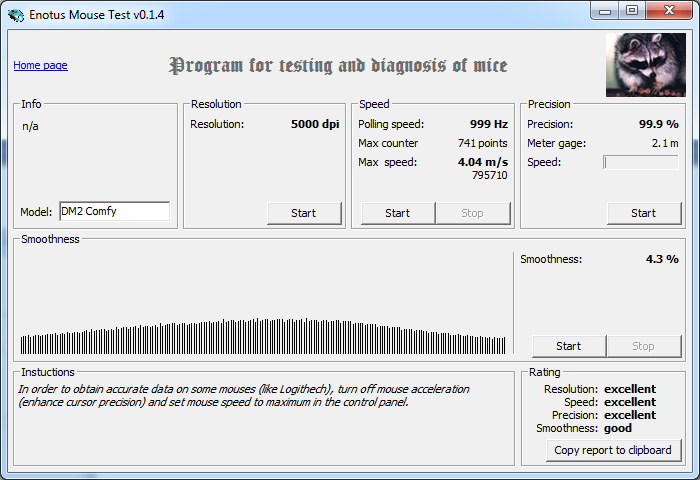This screenshot has width=700, height=480.
Task: Stop the Speed test
Action: pos(473,213)
